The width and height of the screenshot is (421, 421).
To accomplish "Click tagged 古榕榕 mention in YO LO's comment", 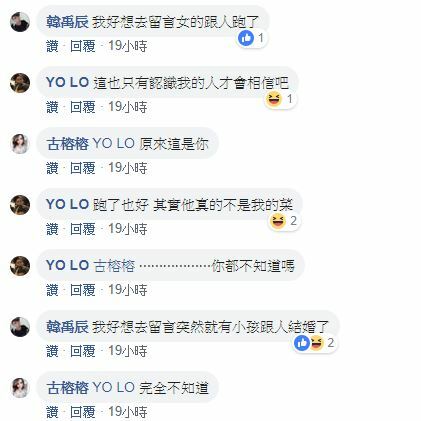I will 114,266.
